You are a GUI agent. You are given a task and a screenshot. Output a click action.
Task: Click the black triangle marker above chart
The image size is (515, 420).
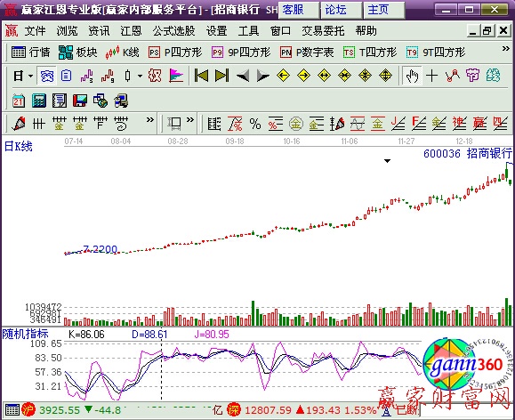point(388,161)
